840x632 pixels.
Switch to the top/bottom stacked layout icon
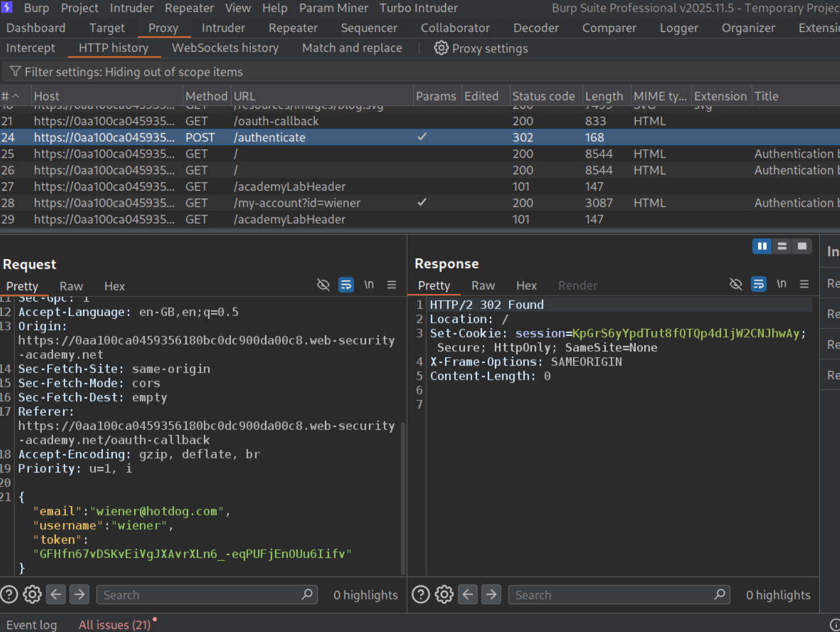(x=782, y=246)
